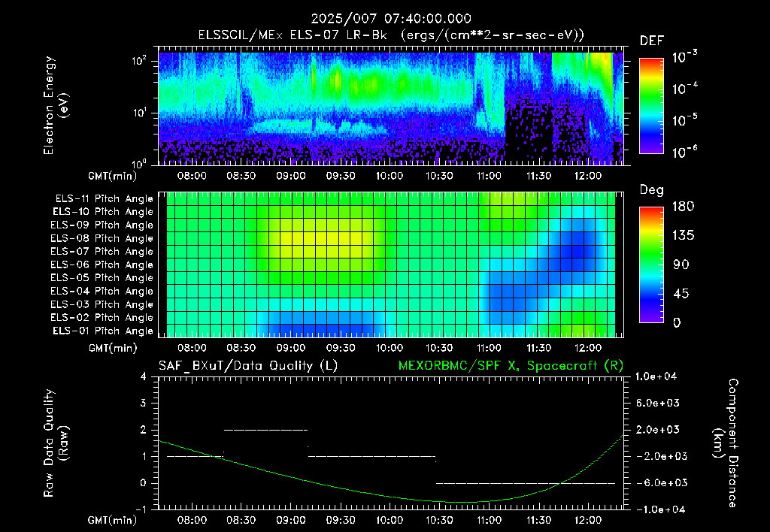This screenshot has height=532, width=770.
Task: Select the 90 value on the Deg scale
Action: (x=680, y=264)
